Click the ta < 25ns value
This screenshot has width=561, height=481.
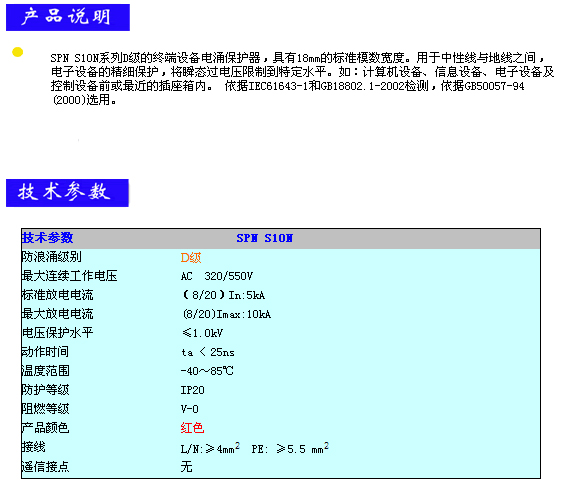tap(208, 352)
